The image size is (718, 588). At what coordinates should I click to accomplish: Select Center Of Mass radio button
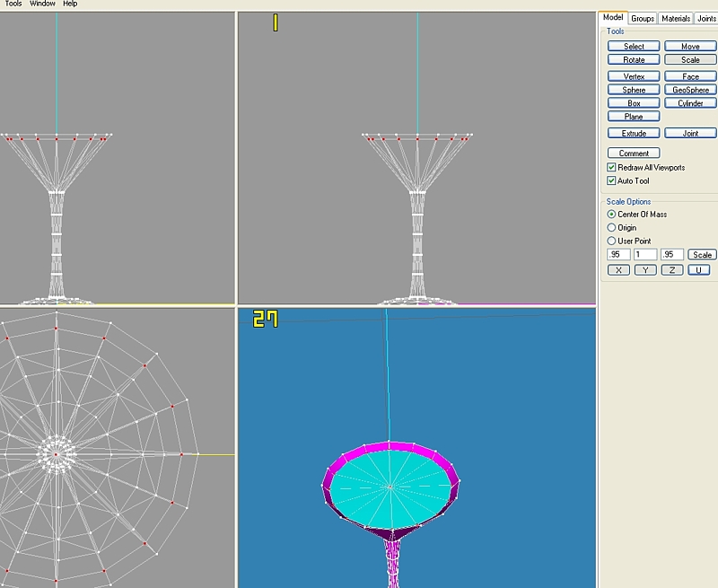click(612, 215)
